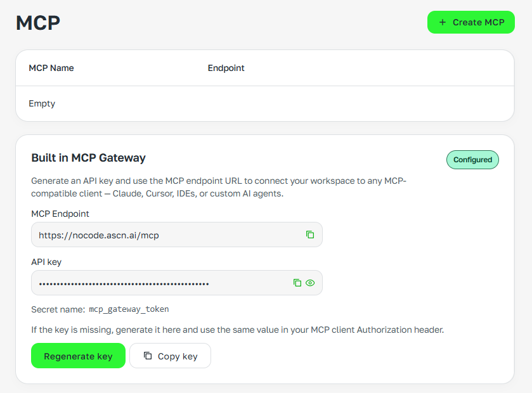Click the Endpoint column header
The height and width of the screenshot is (393, 532).
[x=226, y=68]
